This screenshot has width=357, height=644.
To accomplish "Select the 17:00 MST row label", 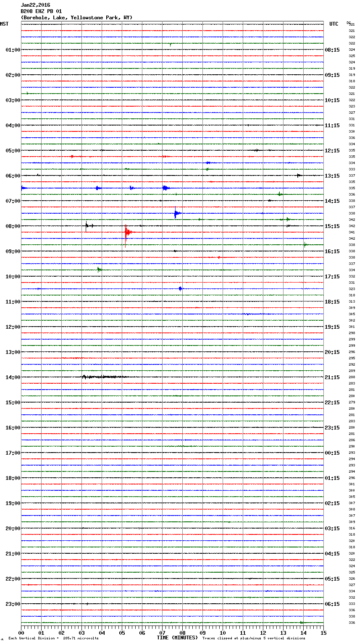I will (x=13, y=453).
